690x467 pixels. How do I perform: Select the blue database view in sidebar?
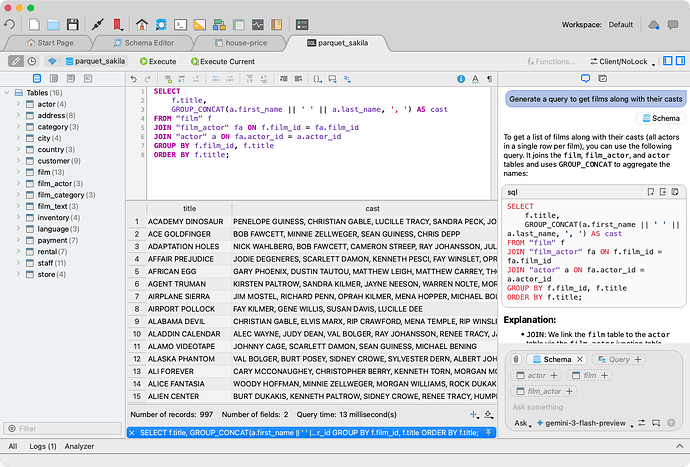[37, 78]
